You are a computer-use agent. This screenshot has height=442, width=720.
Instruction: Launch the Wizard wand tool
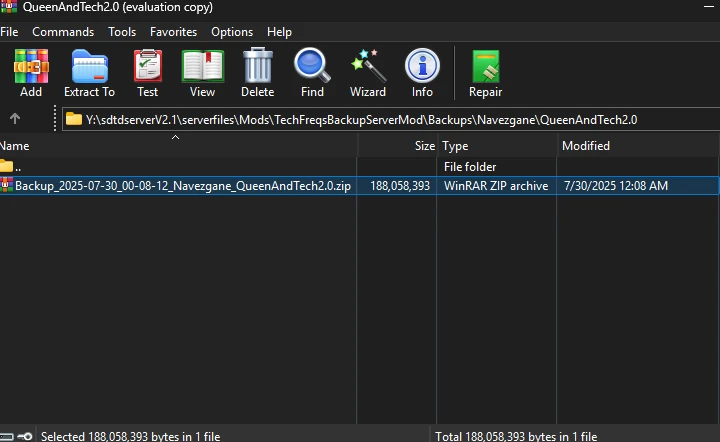(x=368, y=65)
